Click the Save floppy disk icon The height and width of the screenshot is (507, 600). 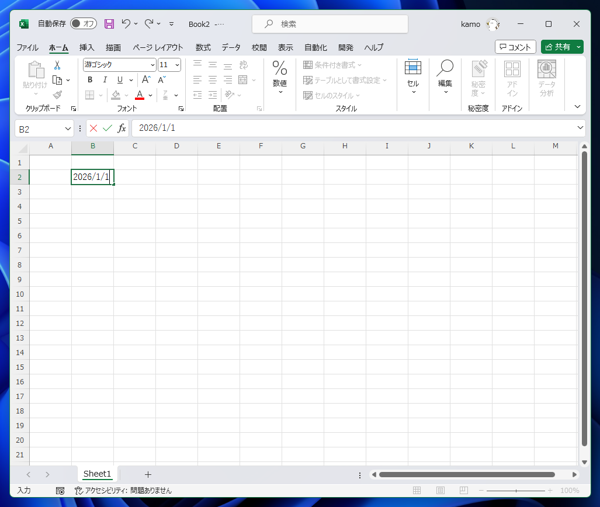point(109,24)
